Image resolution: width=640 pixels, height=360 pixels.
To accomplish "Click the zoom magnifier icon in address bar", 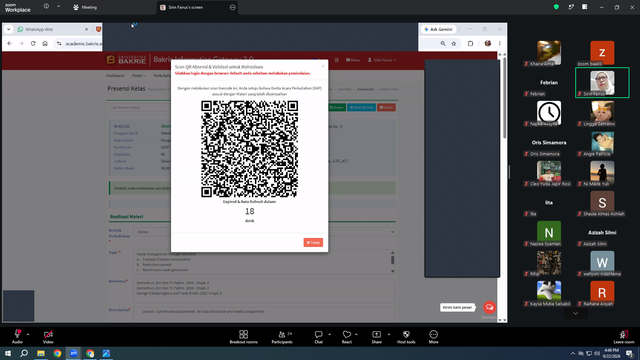I will (x=443, y=43).
